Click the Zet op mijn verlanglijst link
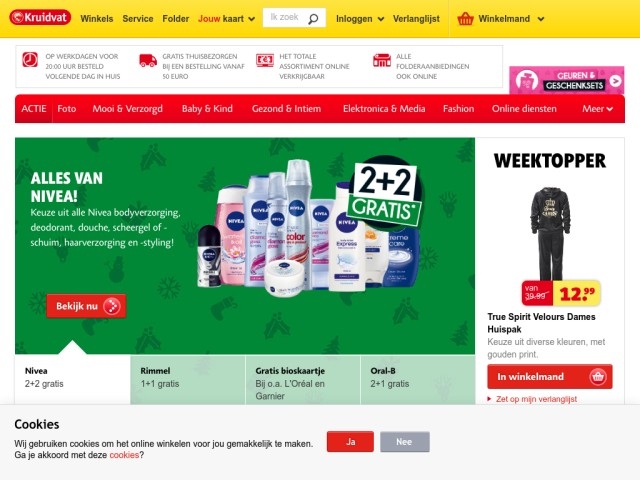Viewport: 640px width, 480px height. [536, 399]
